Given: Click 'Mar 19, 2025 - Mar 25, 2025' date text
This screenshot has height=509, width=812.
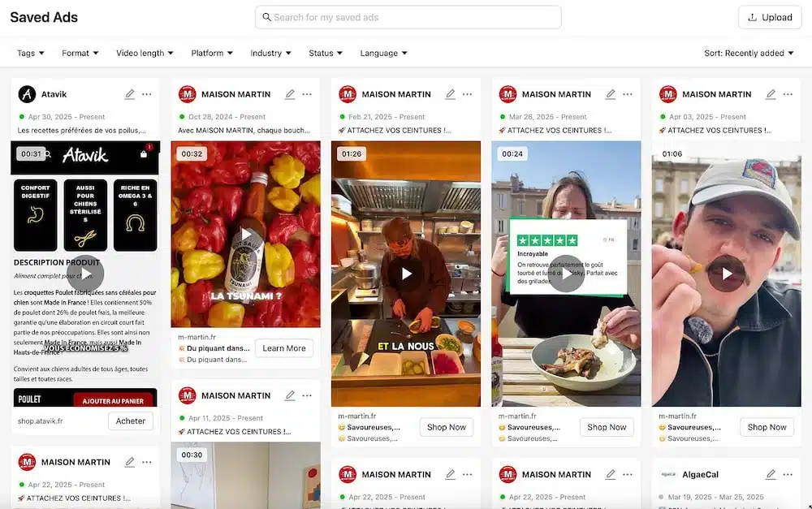Looking at the screenshot, I should (715, 497).
